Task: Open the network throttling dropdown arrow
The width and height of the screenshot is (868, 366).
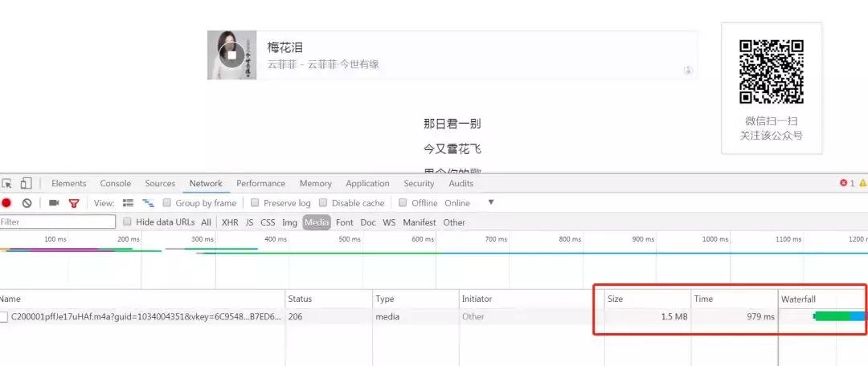Action: (490, 202)
